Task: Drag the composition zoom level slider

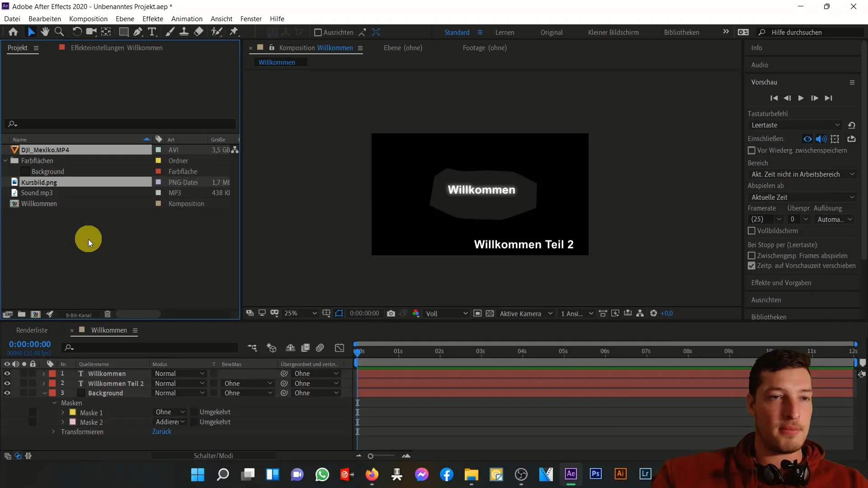Action: 370,456
